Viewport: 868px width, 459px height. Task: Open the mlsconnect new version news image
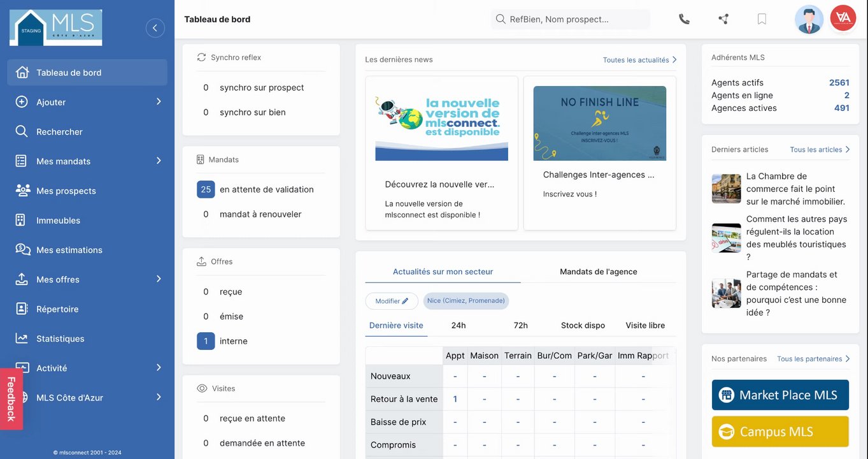click(442, 124)
